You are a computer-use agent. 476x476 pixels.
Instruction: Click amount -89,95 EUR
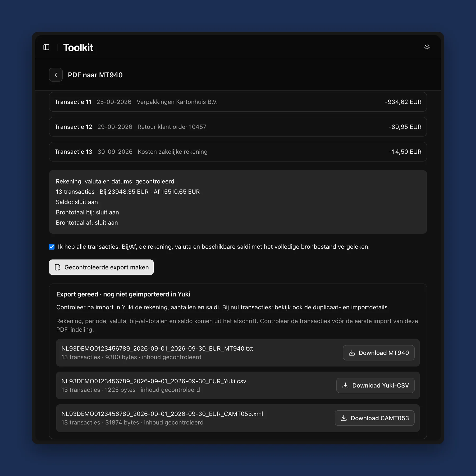[405, 127]
